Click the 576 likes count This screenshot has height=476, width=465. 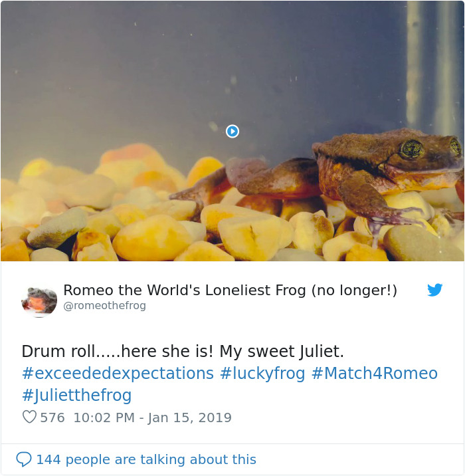coord(52,418)
